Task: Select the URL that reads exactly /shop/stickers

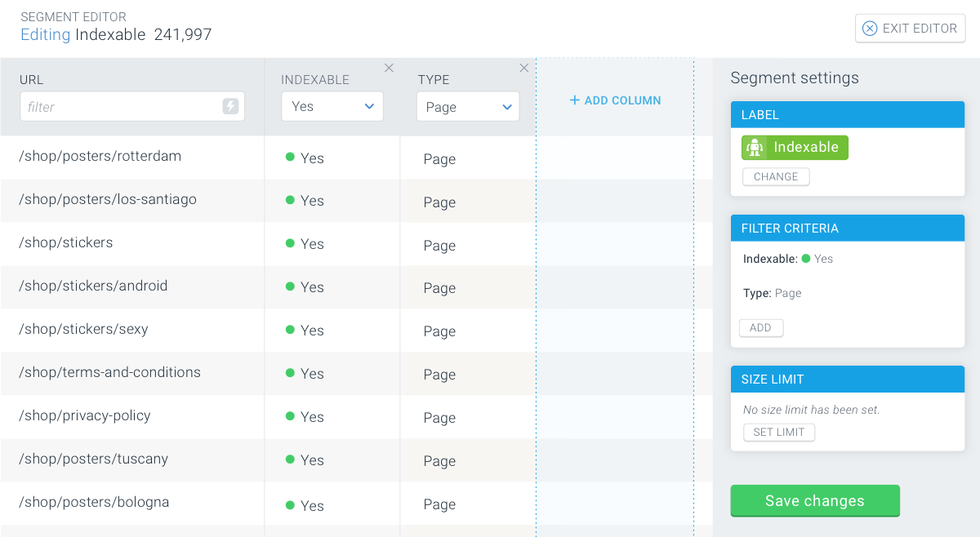Action: (66, 242)
